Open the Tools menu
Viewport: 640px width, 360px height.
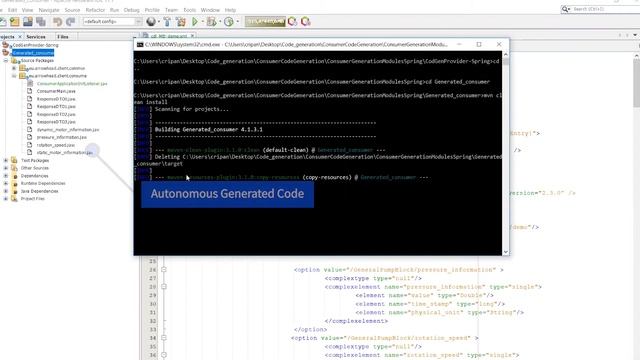click(x=189, y=10)
